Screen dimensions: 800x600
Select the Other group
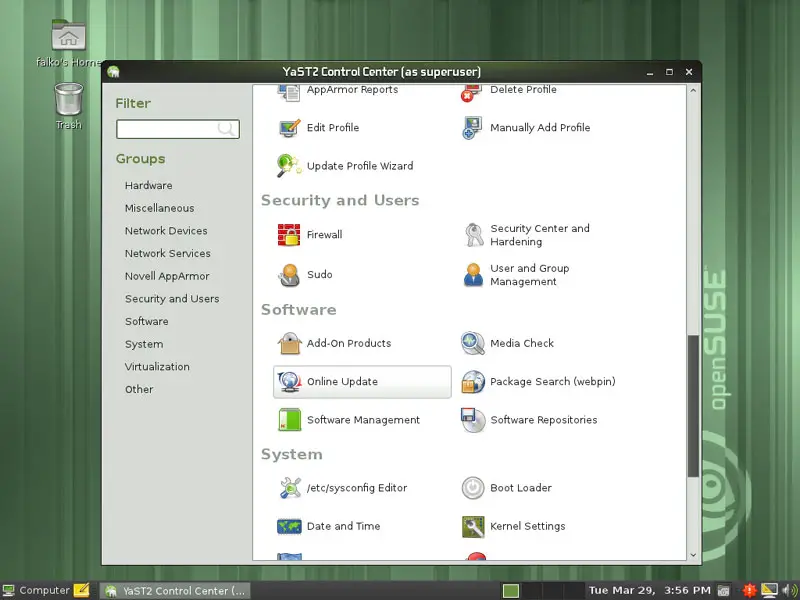point(139,389)
